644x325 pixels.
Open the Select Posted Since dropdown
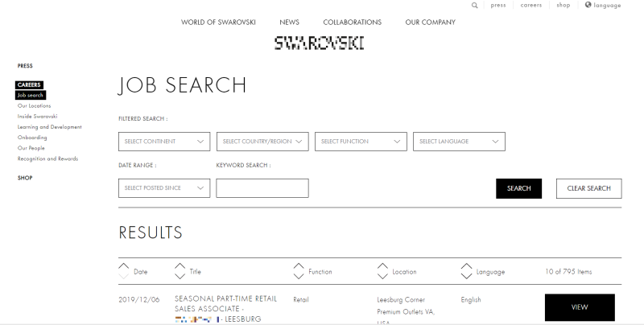click(x=164, y=188)
